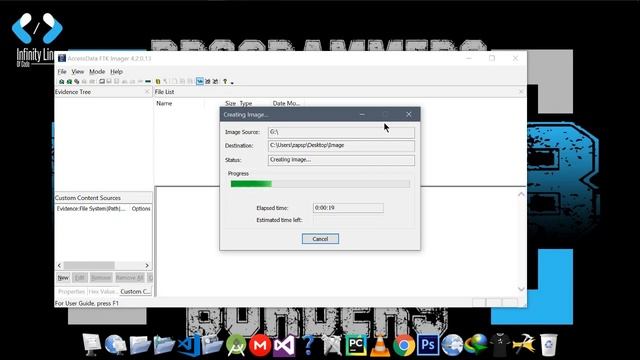This screenshot has width=640, height=360.
Task: Launch PyCharm from the dock
Action: pos(356,345)
